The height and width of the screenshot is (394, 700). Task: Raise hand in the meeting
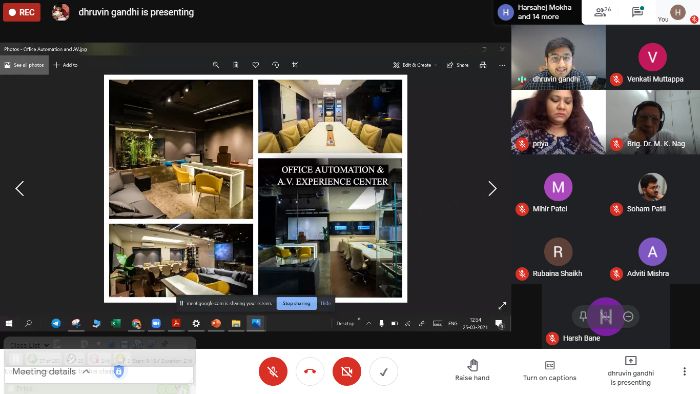(x=472, y=370)
